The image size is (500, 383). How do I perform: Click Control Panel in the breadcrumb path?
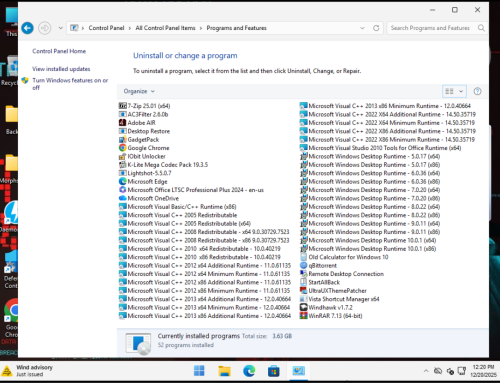[106, 28]
